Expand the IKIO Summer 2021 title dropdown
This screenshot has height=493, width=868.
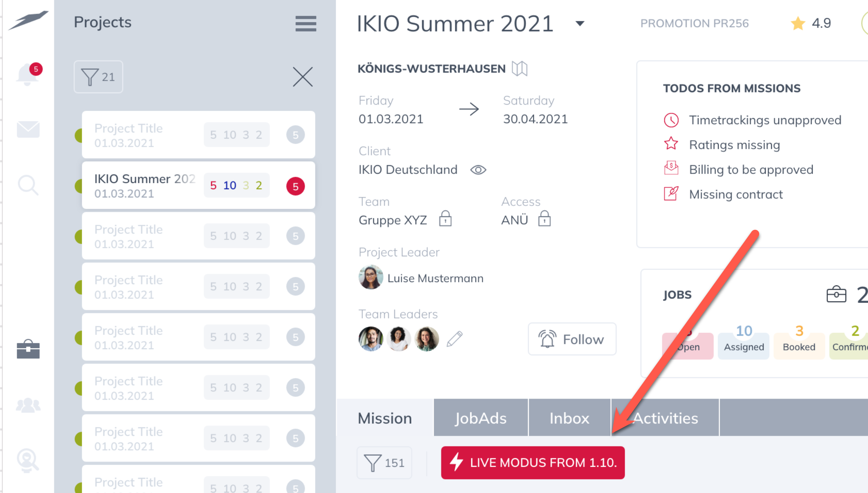580,24
